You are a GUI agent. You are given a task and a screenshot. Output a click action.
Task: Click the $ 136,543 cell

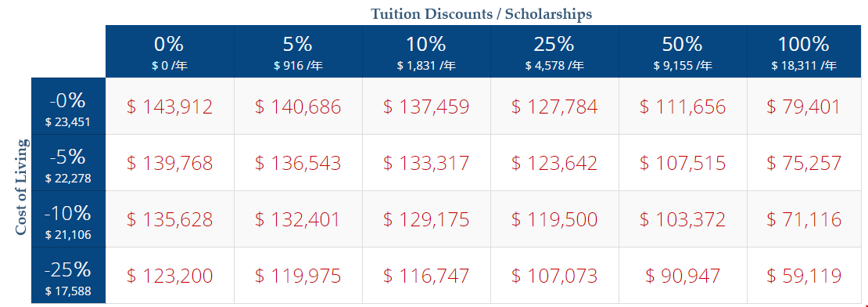(x=299, y=163)
